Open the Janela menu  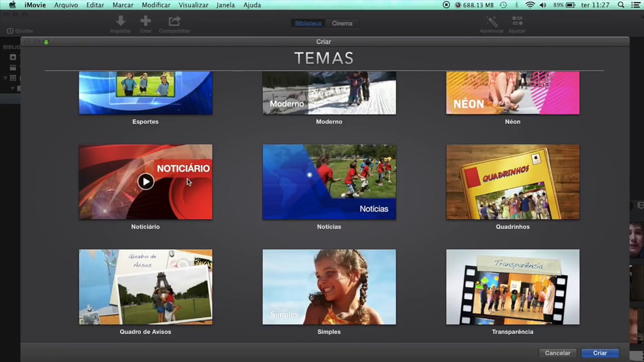(x=225, y=5)
